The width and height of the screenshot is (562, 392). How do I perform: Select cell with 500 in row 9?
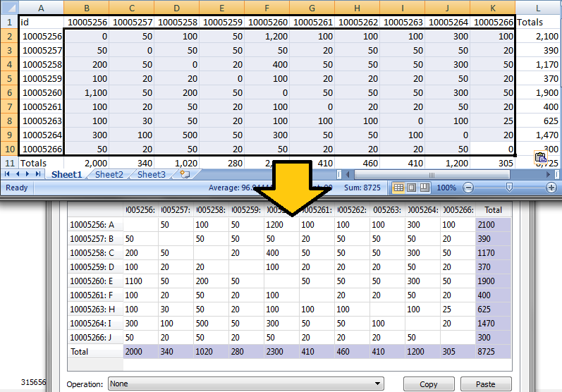[x=176, y=135]
